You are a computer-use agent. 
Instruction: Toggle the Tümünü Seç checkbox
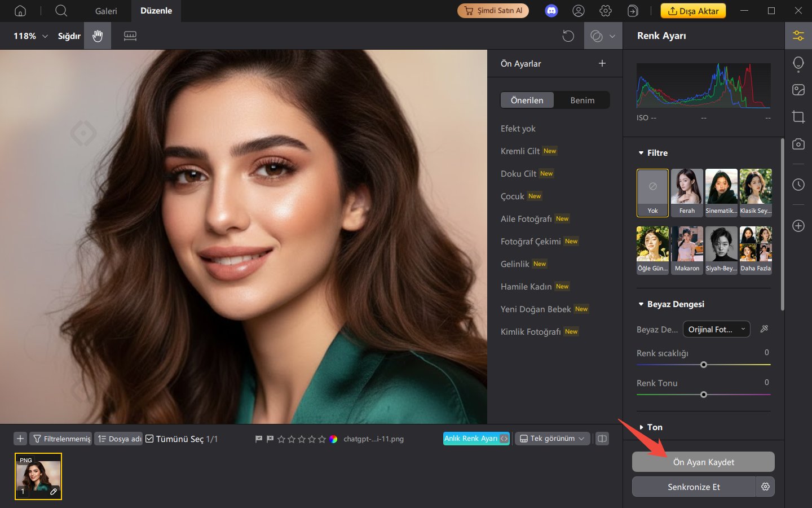pyautogui.click(x=149, y=438)
